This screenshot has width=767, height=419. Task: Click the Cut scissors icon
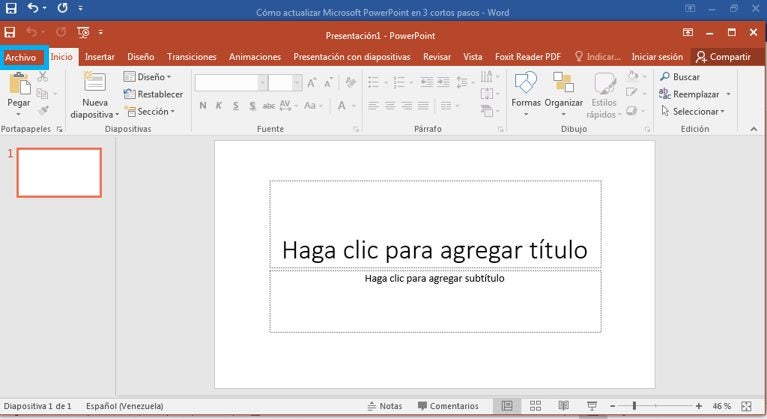click(43, 77)
